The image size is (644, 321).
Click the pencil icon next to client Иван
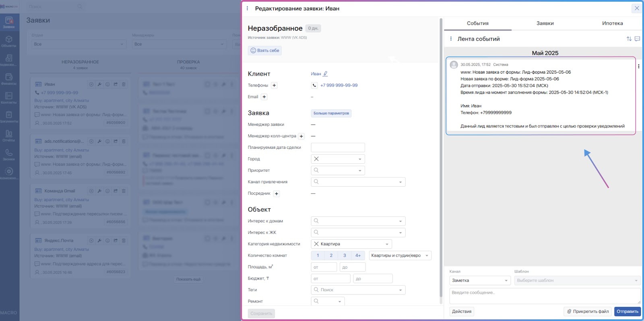pyautogui.click(x=326, y=74)
